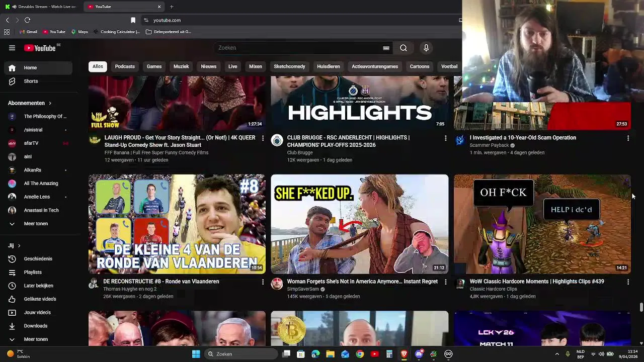This screenshot has height=362, width=644.
Task: Click the YouTube logo
Action: pos(40,48)
